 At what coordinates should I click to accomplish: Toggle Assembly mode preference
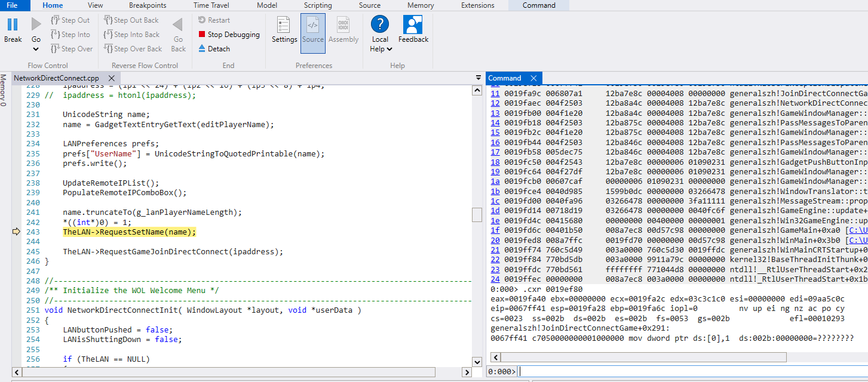[x=343, y=30]
